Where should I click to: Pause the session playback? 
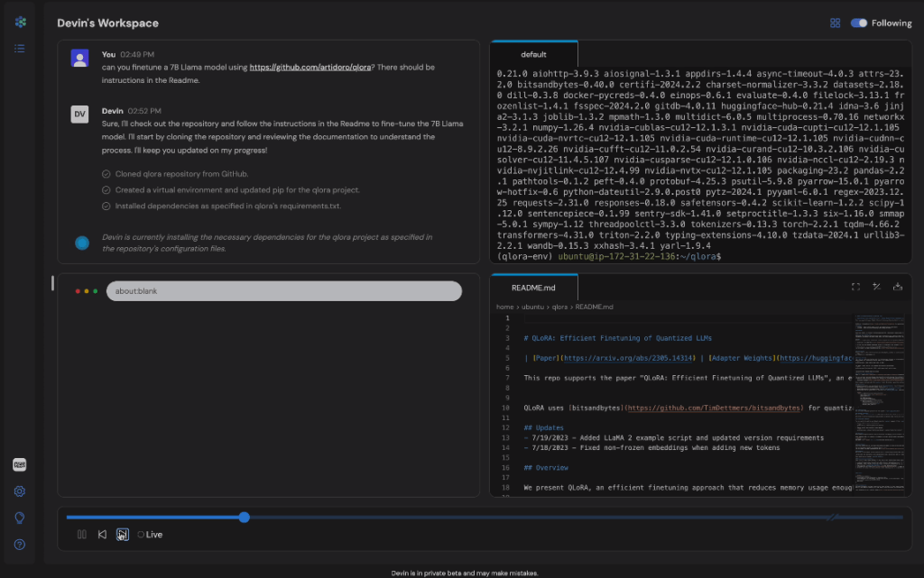pyautogui.click(x=82, y=535)
